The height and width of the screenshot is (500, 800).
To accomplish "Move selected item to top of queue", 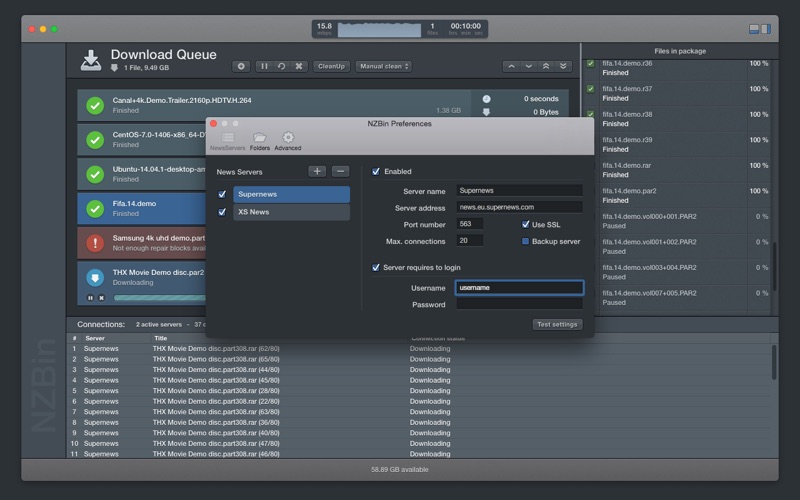I will [x=545, y=66].
